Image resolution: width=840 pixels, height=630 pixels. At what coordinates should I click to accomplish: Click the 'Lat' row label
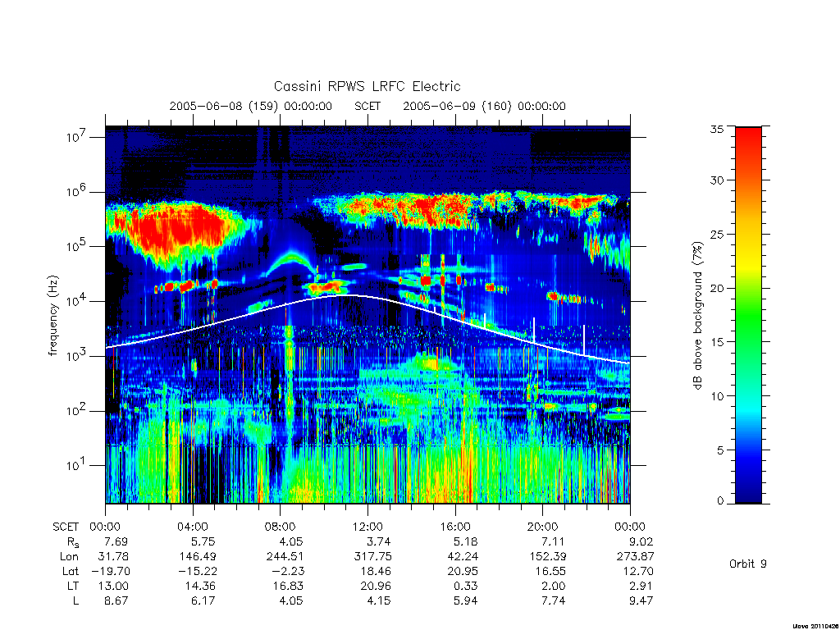click(x=71, y=571)
